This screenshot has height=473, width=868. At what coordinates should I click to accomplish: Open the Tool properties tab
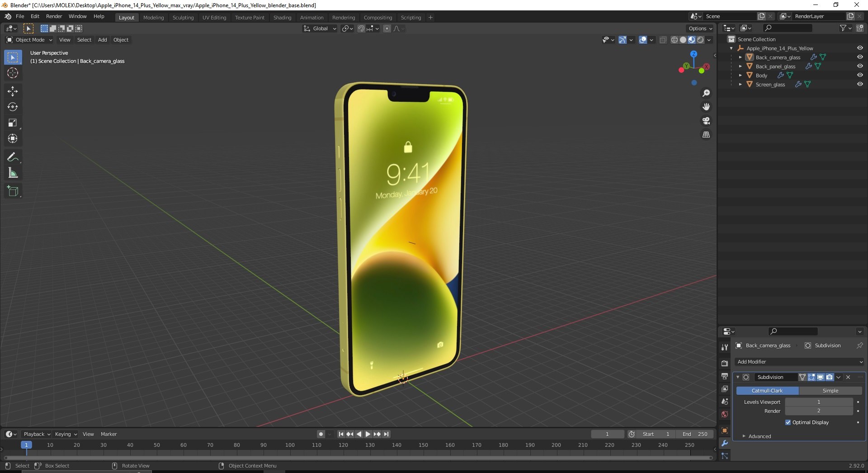pyautogui.click(x=725, y=347)
